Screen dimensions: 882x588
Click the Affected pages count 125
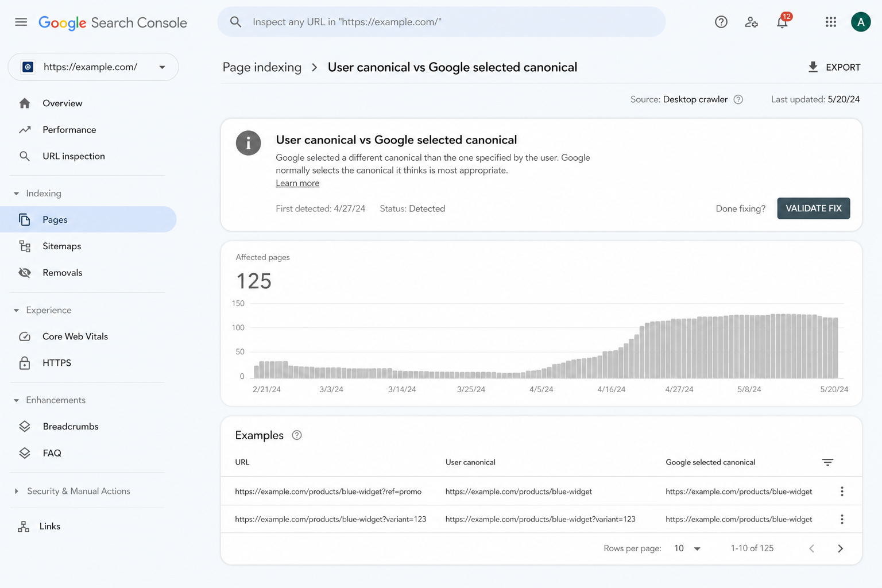[x=254, y=281]
